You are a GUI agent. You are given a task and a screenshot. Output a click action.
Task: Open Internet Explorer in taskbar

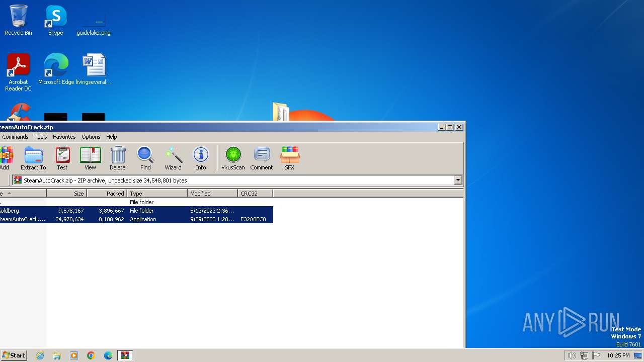tap(40, 355)
